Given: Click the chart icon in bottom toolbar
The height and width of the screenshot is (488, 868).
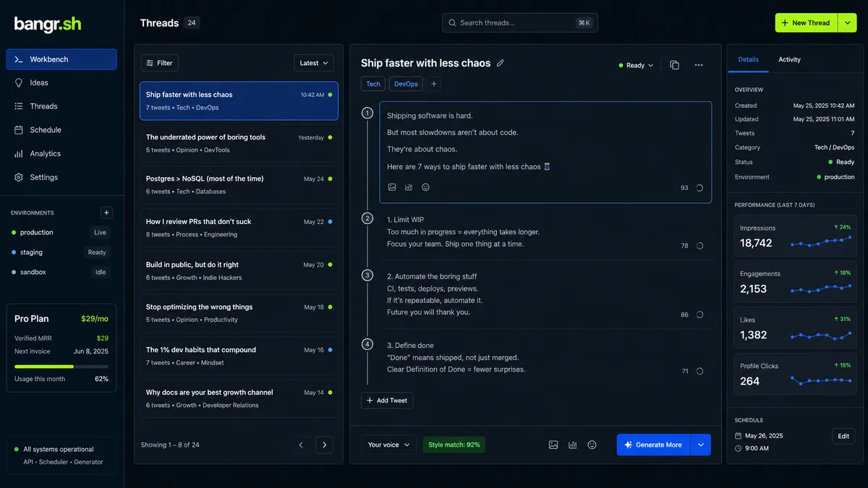Looking at the screenshot, I should click(573, 445).
